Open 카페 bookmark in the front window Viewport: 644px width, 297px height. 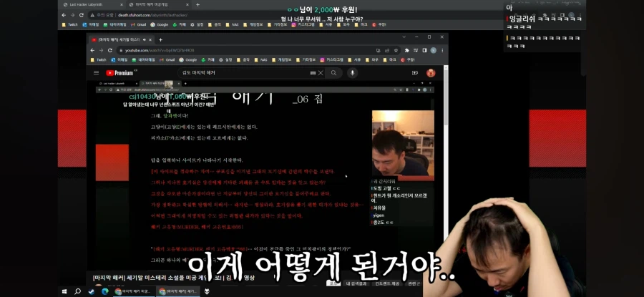208,59
